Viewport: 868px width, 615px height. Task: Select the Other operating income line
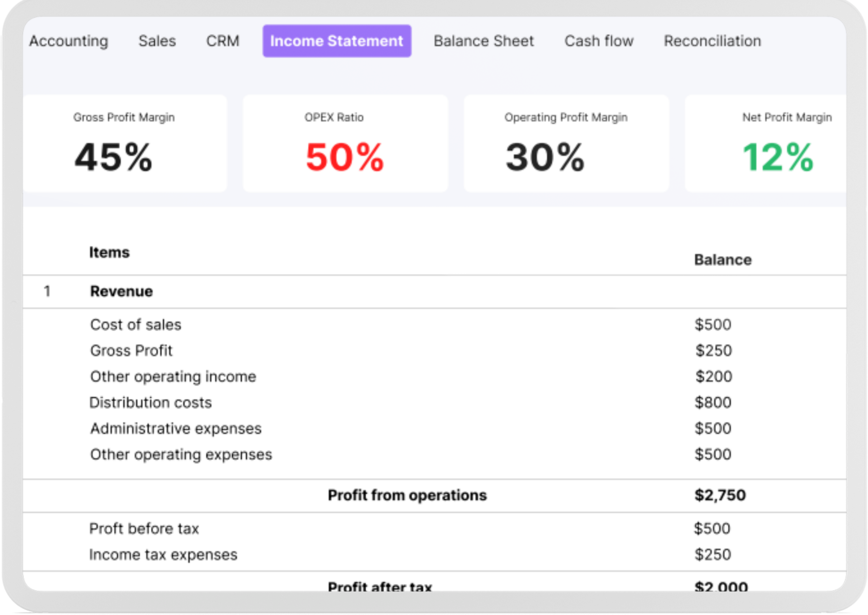pos(173,376)
